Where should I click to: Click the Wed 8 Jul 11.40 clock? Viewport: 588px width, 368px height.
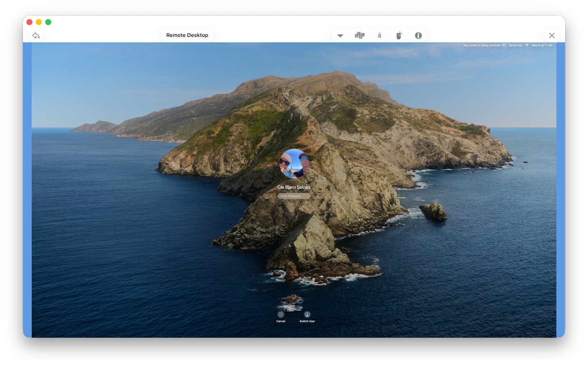coord(542,45)
